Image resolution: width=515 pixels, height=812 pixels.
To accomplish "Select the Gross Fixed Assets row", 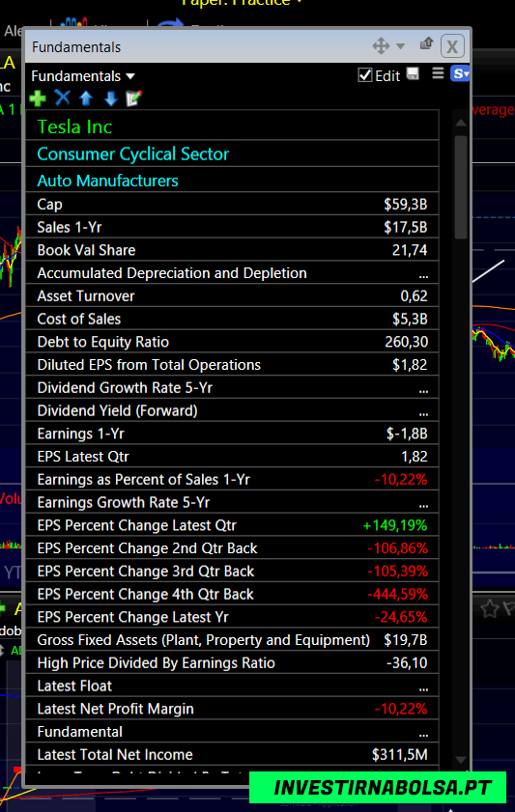I will [x=232, y=639].
